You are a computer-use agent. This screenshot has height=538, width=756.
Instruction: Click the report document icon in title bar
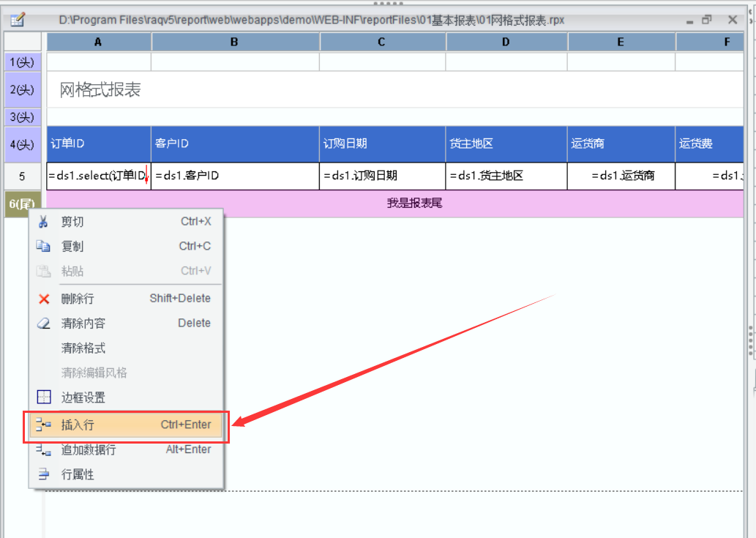(x=18, y=20)
